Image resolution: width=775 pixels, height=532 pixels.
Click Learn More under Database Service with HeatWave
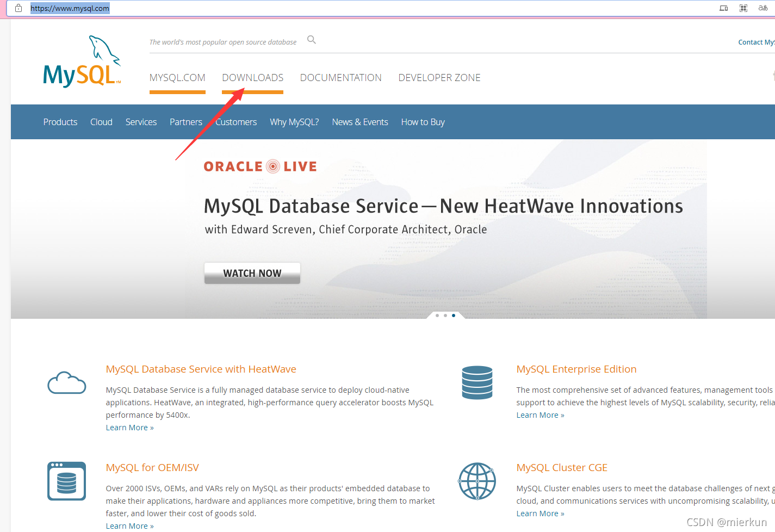tap(130, 428)
